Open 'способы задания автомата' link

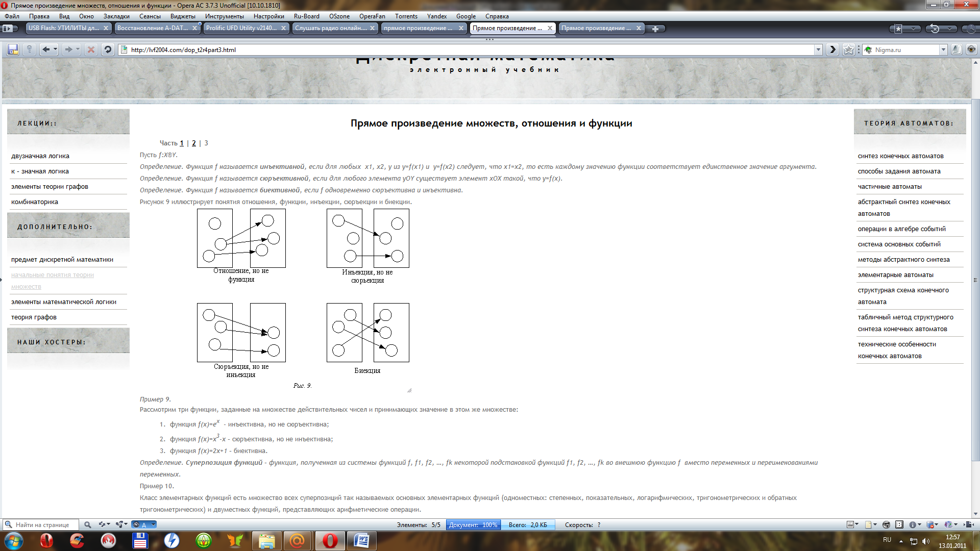tap(899, 171)
